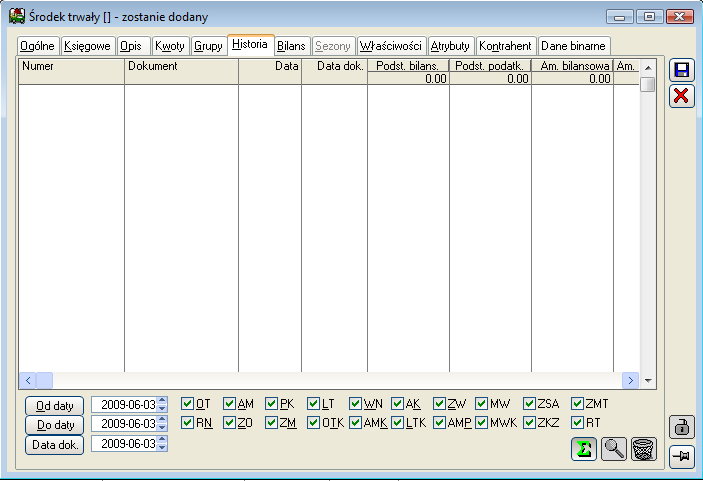The image size is (703, 481).
Task: Select the Historia tab
Action: tap(250, 45)
